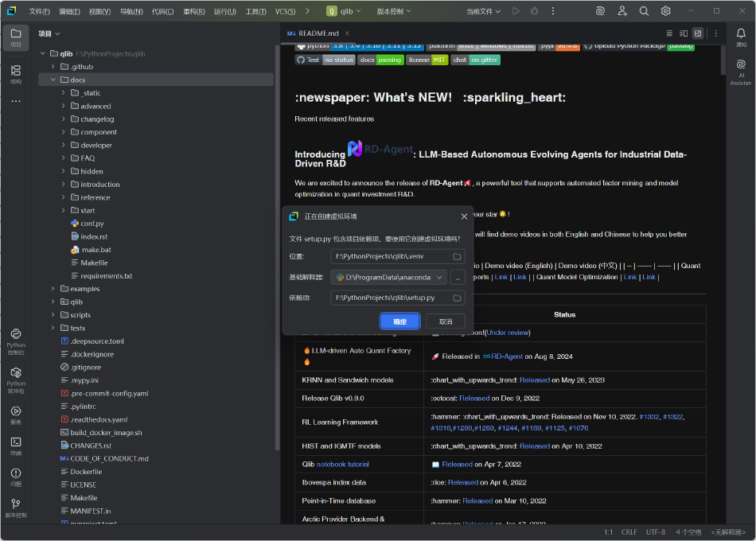The image size is (756, 541).
Task: Click the Debug bug icon
Action: pyautogui.click(x=534, y=10)
